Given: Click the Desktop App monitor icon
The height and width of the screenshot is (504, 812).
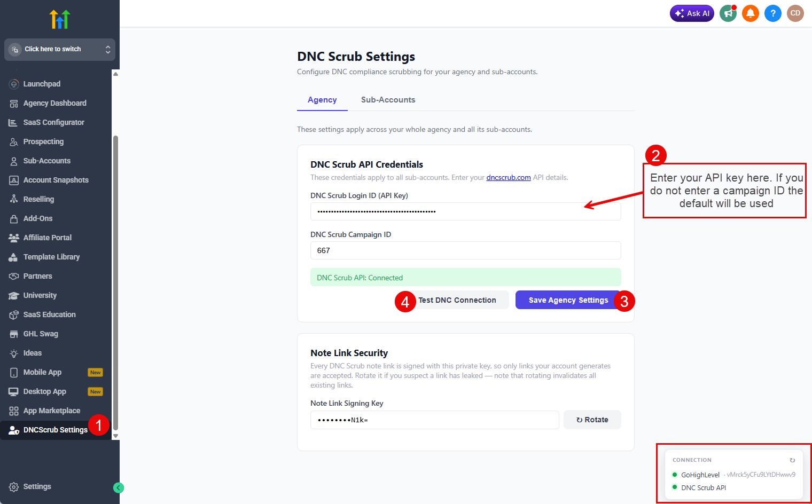Looking at the screenshot, I should 14,391.
